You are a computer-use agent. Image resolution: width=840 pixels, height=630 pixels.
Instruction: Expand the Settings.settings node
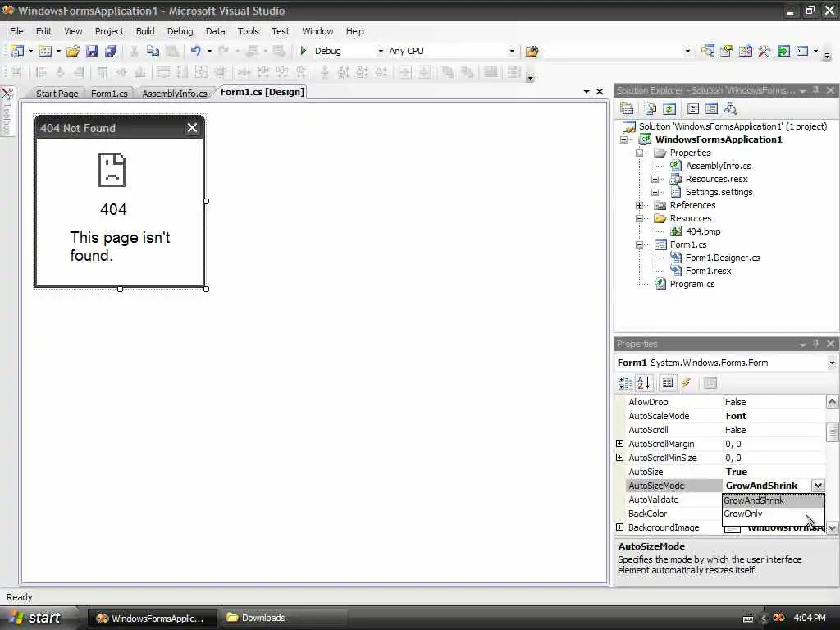[x=655, y=192]
